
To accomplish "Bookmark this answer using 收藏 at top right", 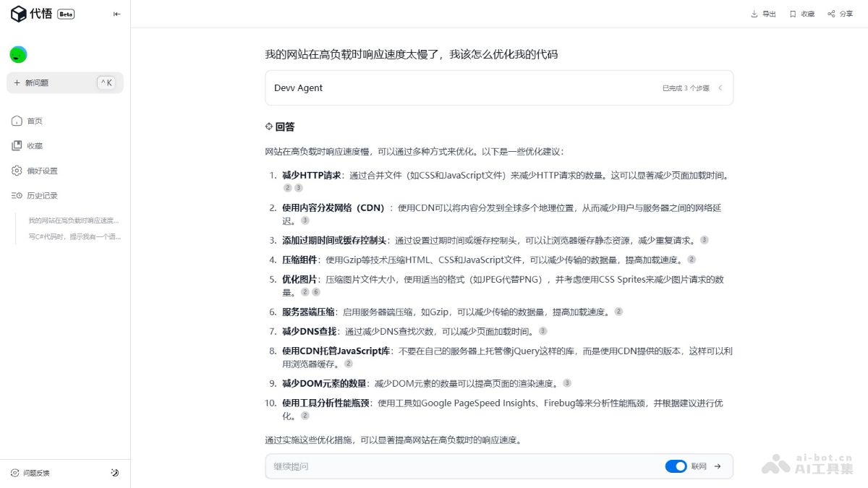I will pyautogui.click(x=792, y=13).
